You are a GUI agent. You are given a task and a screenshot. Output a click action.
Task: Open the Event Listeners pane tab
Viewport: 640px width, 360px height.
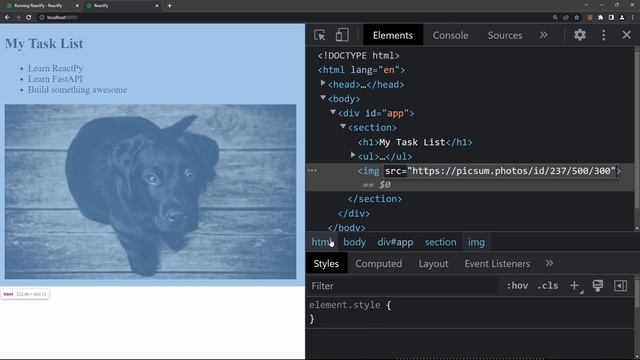point(497,264)
